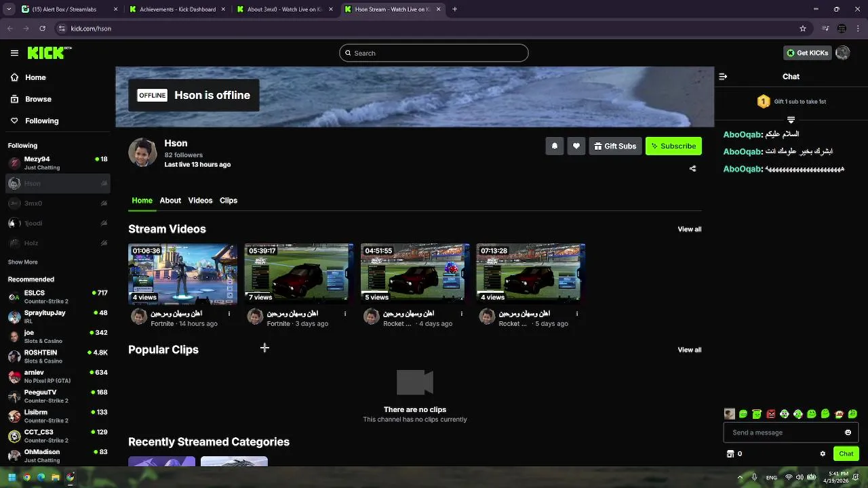
Task: Click View all for Popular Clips
Action: click(690, 350)
